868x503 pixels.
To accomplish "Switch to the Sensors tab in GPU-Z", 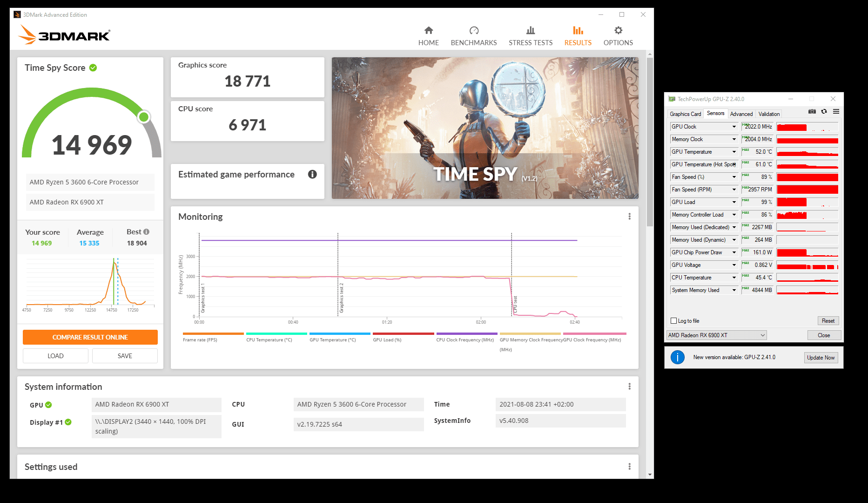I will [715, 113].
